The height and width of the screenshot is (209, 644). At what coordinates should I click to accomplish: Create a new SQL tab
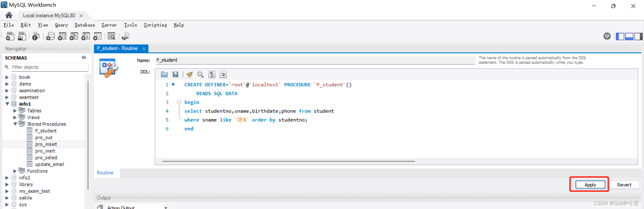(10, 36)
